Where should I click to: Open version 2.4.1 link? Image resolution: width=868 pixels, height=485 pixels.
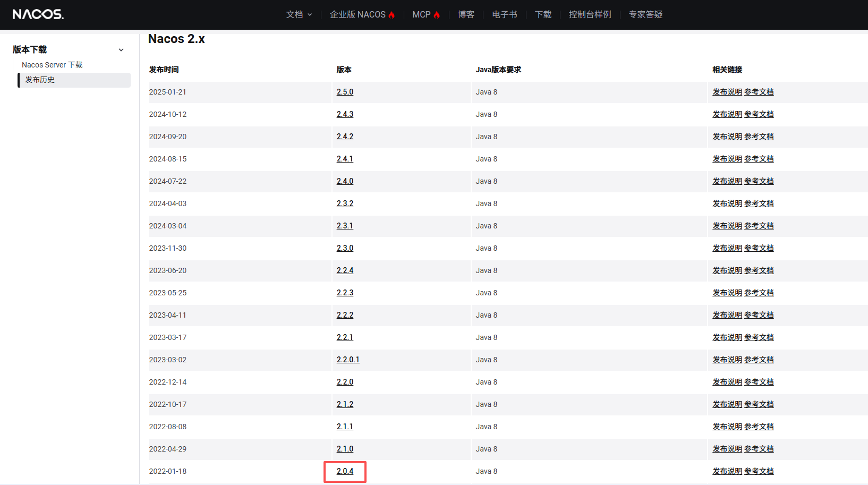click(345, 159)
